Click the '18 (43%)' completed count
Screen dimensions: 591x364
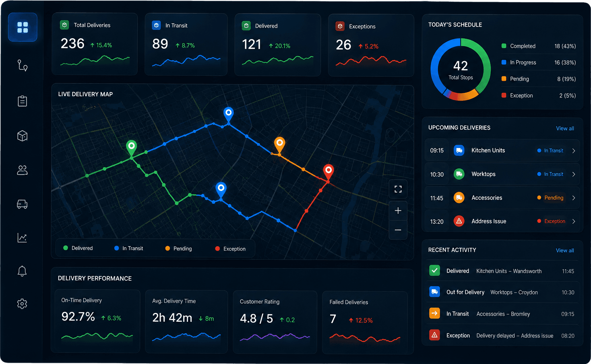point(565,46)
